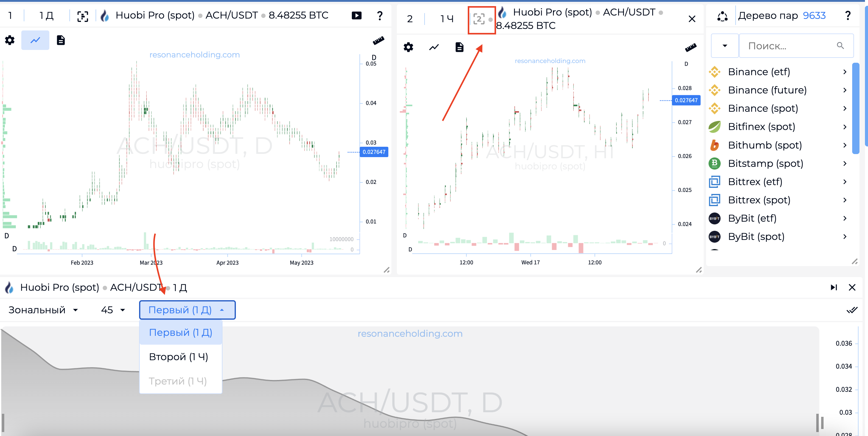868x436 pixels.
Task: Click 1 Д timeframe on first chart
Action: coord(46,16)
